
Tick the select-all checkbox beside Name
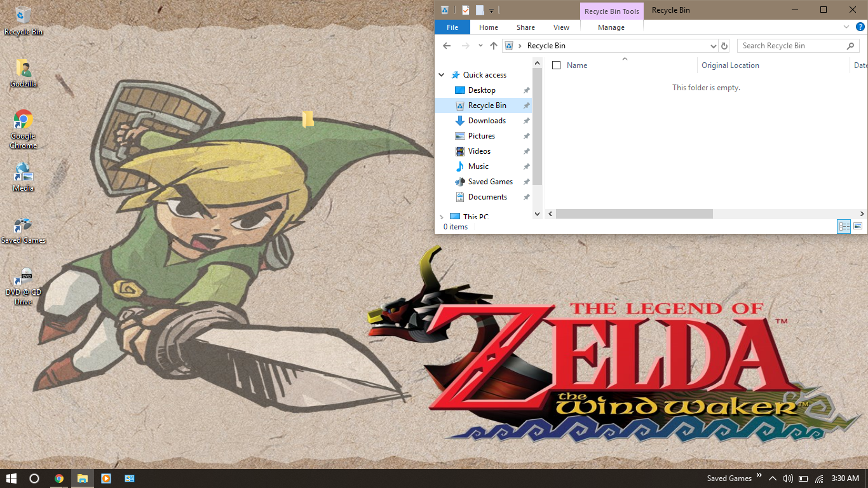pyautogui.click(x=557, y=65)
